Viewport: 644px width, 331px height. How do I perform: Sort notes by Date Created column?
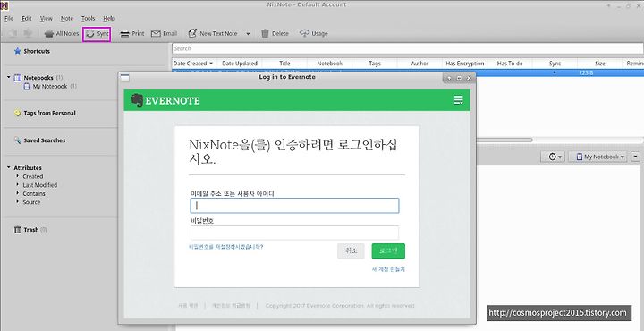[193, 64]
